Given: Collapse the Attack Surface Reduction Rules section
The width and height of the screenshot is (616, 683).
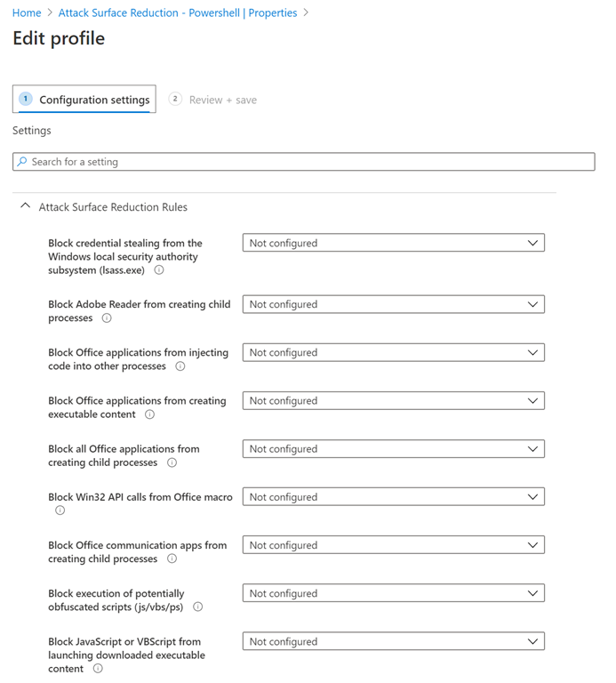Looking at the screenshot, I should click(25, 206).
